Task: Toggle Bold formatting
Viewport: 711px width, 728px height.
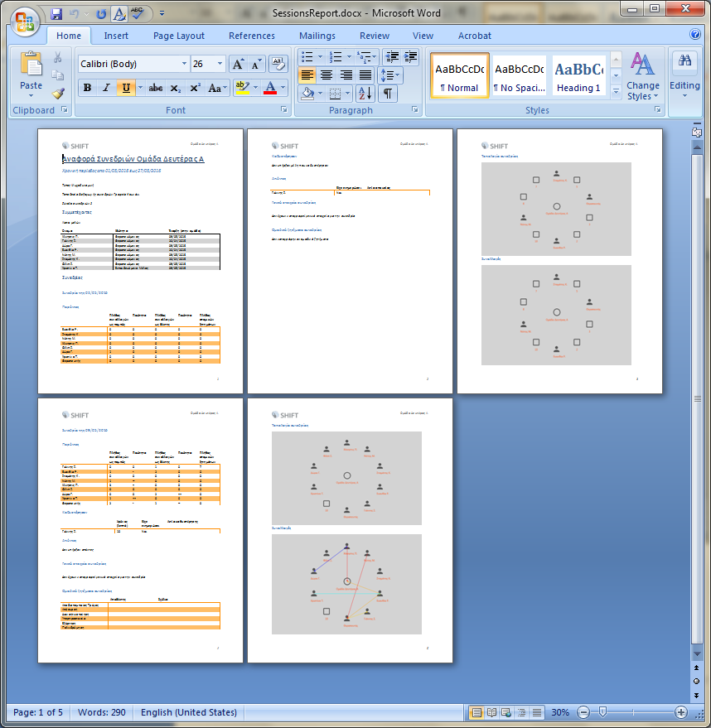Action: pos(87,88)
